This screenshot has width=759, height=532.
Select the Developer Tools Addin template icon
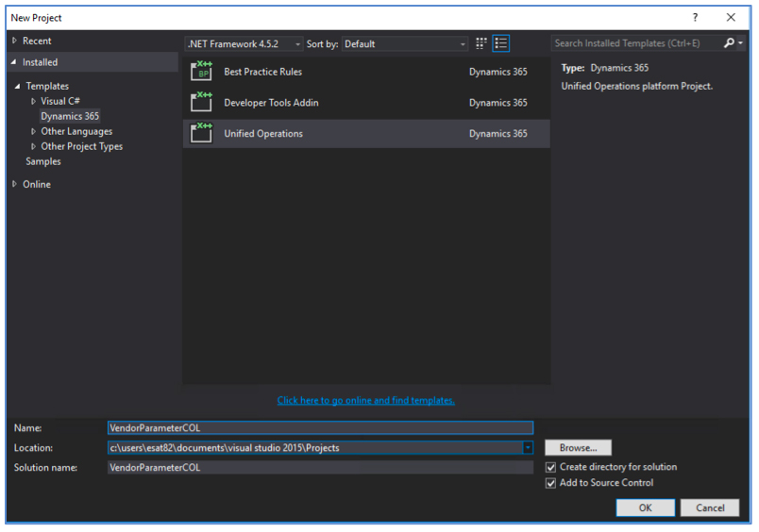coord(201,103)
